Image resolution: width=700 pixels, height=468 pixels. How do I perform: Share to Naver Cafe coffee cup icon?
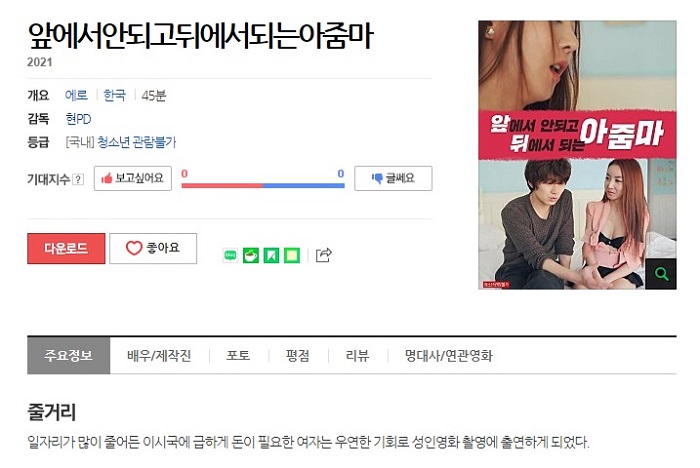point(250,255)
